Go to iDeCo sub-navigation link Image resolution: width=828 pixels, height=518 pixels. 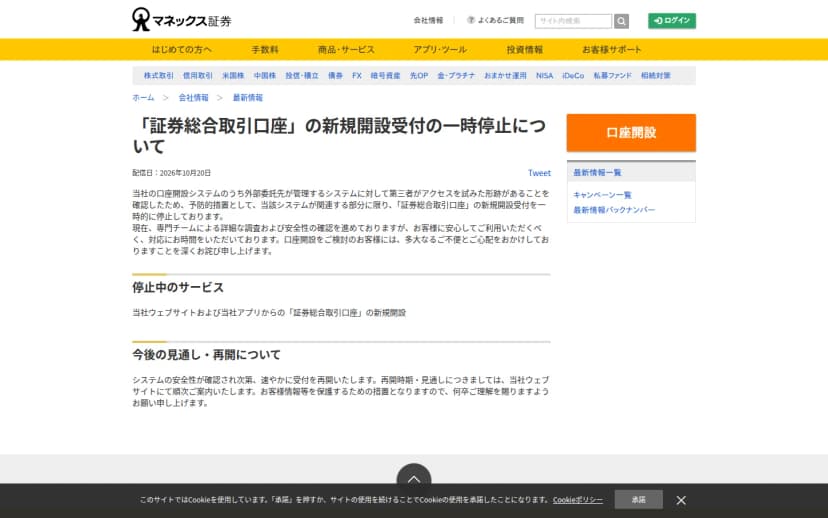[x=573, y=76]
